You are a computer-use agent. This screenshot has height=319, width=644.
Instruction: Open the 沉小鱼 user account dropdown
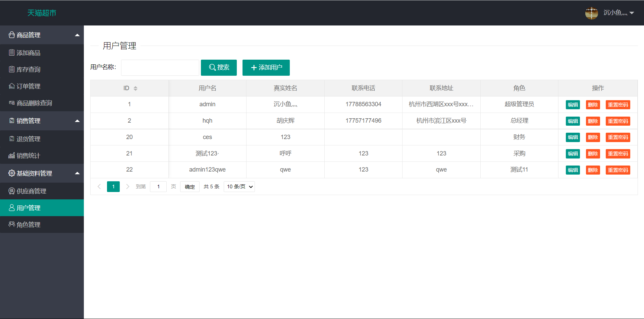pos(619,13)
